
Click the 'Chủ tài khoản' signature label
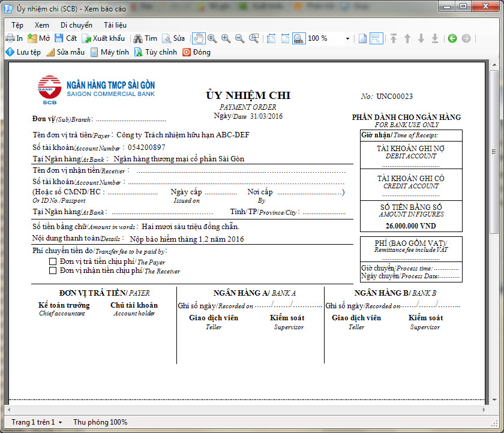tap(134, 305)
